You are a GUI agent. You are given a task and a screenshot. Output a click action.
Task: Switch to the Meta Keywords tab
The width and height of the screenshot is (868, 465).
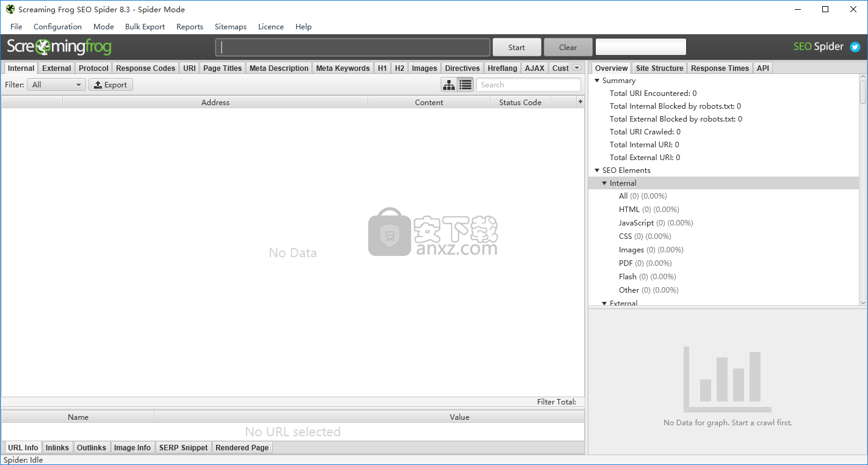click(342, 68)
